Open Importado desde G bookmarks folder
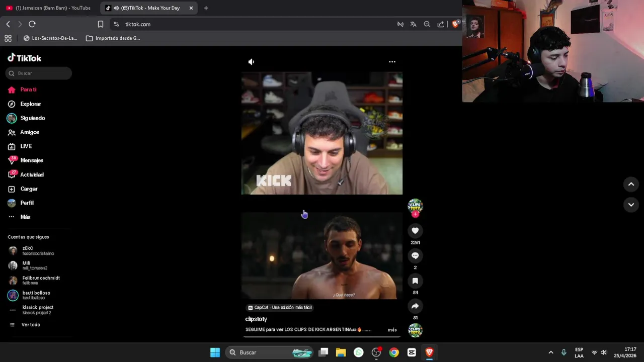 tap(113, 38)
